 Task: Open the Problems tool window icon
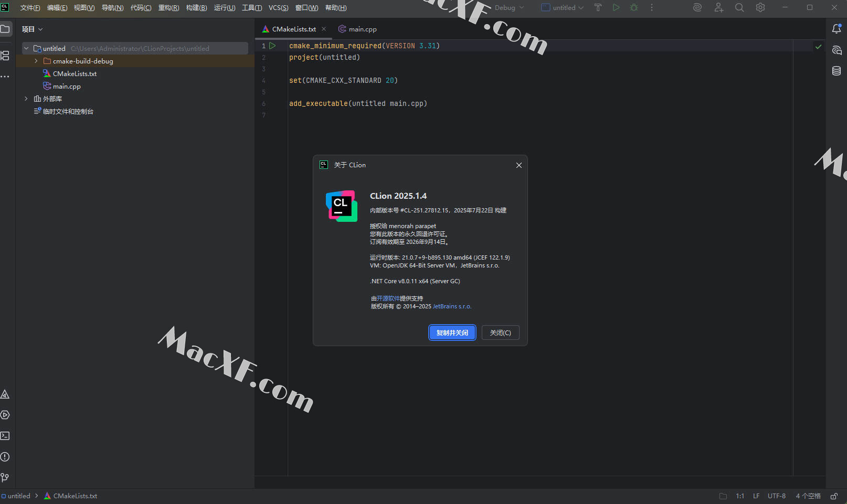(x=5, y=457)
